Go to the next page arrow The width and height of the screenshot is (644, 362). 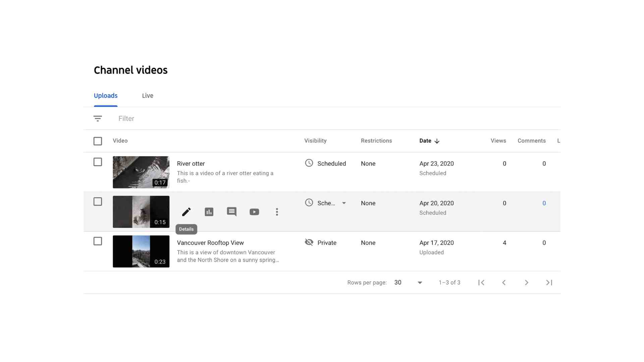(526, 283)
